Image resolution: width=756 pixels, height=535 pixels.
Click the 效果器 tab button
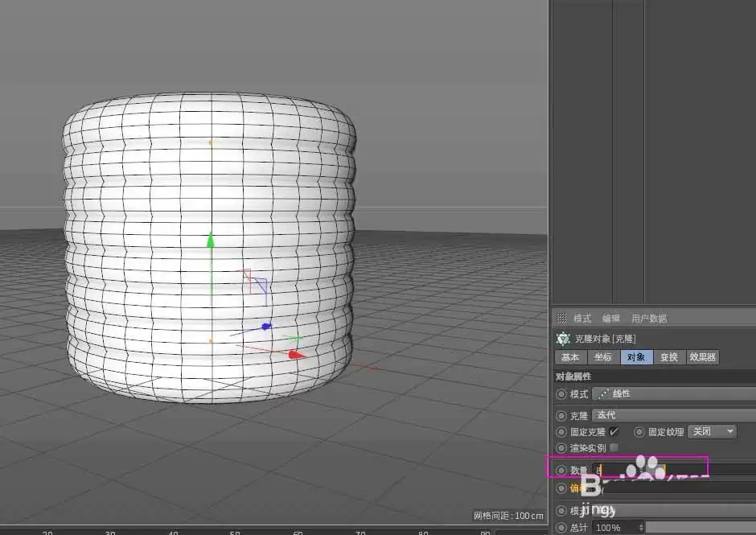click(x=702, y=358)
